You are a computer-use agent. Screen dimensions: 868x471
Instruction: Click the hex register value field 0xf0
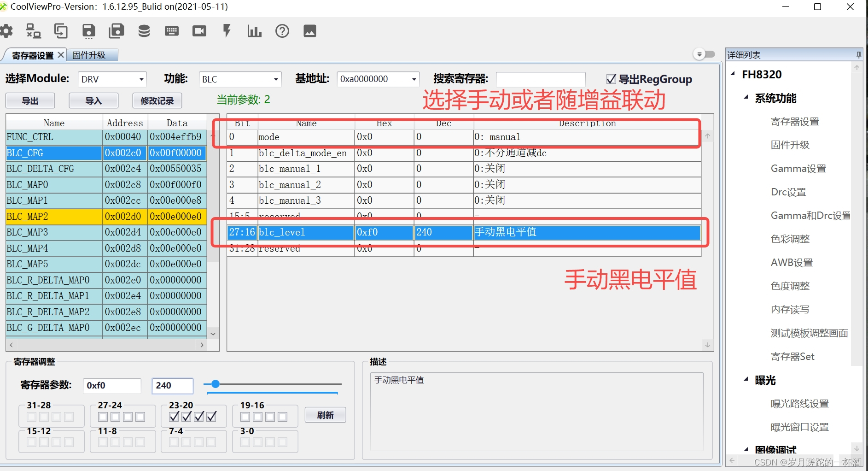click(x=112, y=386)
